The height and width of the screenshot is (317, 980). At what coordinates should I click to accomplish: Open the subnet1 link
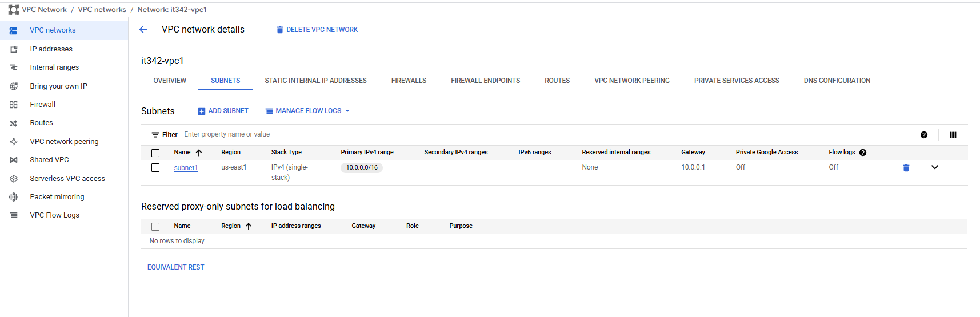[186, 168]
